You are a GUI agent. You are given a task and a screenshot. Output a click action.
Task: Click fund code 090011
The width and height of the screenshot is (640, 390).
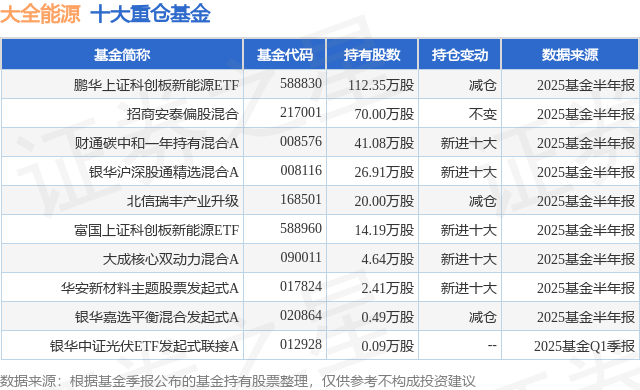301,257
